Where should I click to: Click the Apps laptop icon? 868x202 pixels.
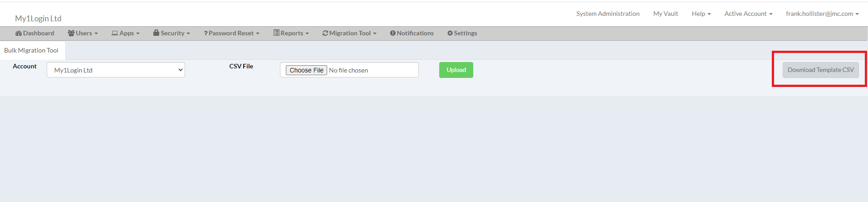coord(115,34)
